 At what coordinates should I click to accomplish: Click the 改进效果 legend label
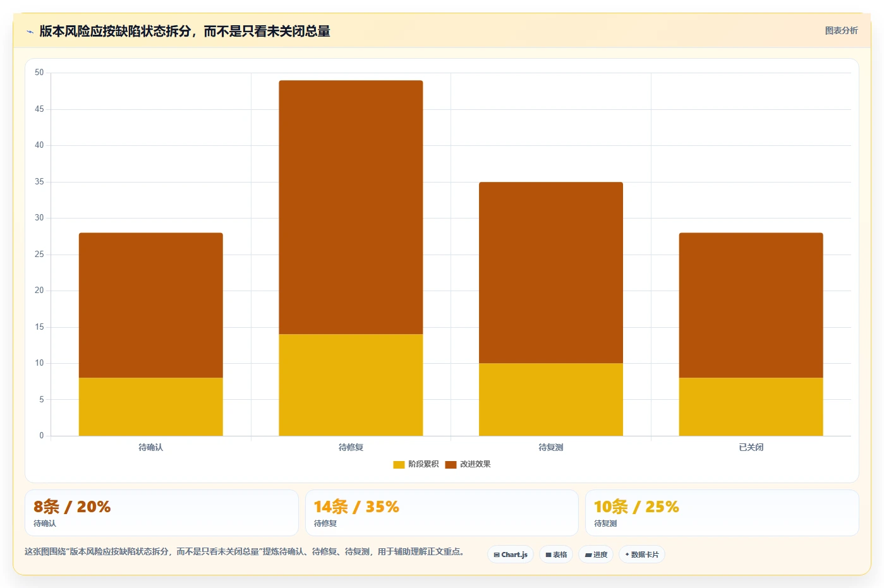[475, 464]
